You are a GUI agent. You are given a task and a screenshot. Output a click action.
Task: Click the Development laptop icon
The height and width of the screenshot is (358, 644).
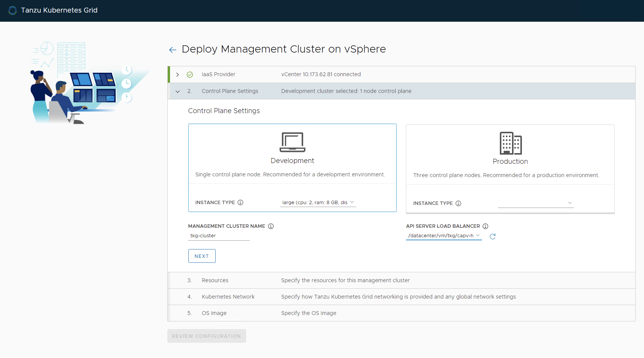click(293, 142)
